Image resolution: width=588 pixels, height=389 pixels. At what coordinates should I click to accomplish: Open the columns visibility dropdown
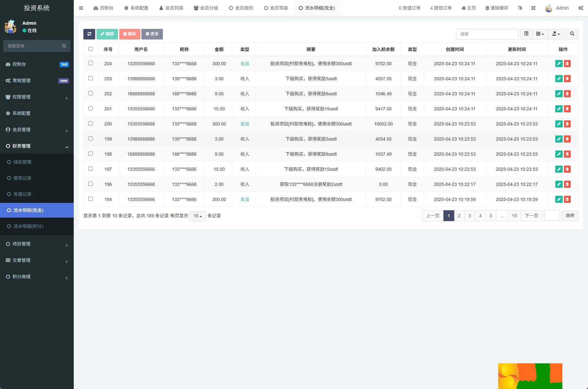(540, 34)
